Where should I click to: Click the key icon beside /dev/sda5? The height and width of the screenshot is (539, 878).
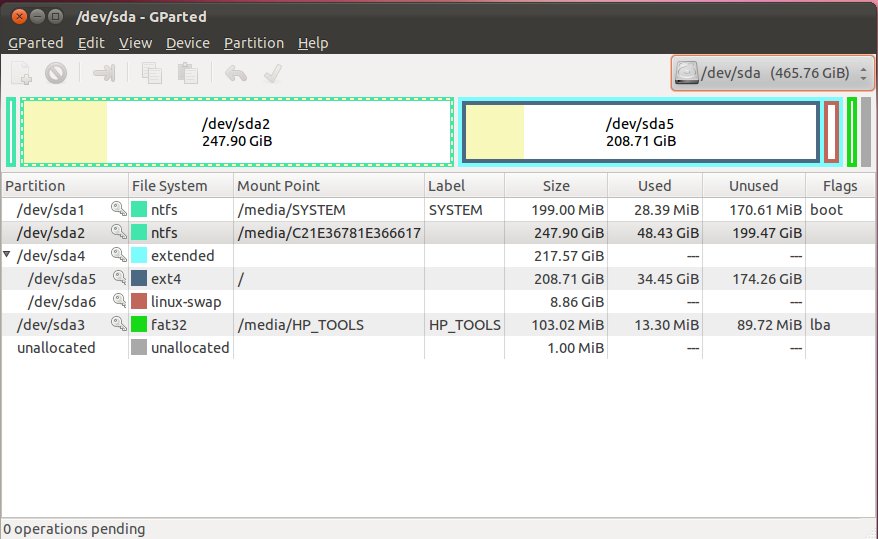pyautogui.click(x=119, y=278)
